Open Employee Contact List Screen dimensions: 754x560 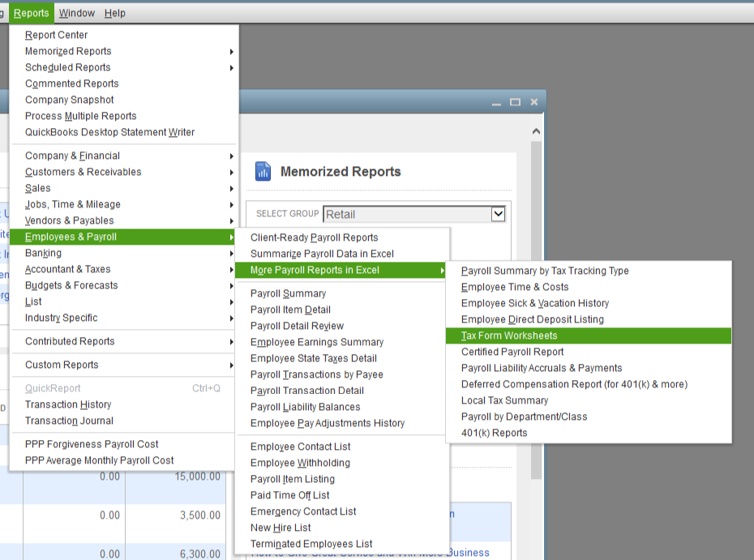tap(342, 447)
